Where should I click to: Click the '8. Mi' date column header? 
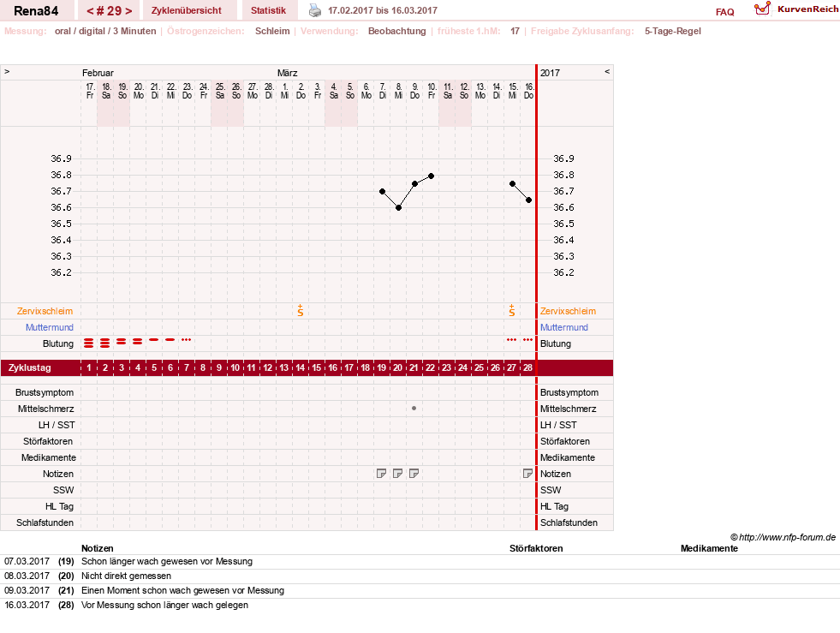click(x=398, y=91)
